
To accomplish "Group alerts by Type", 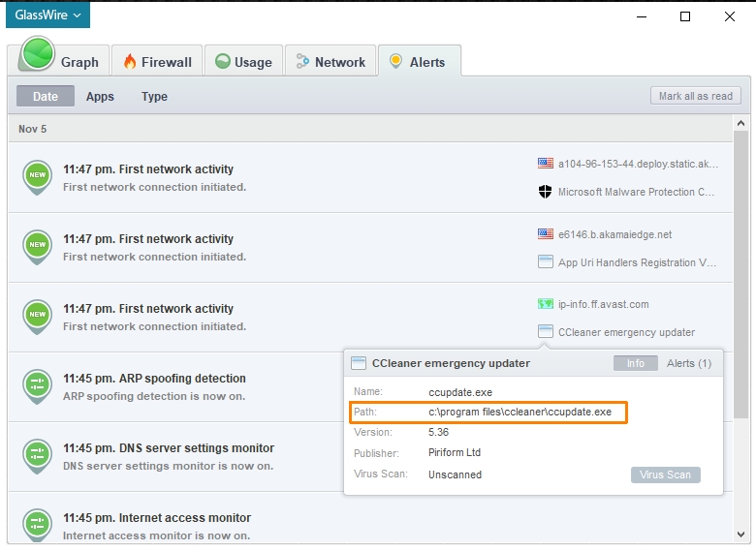I will [x=154, y=97].
